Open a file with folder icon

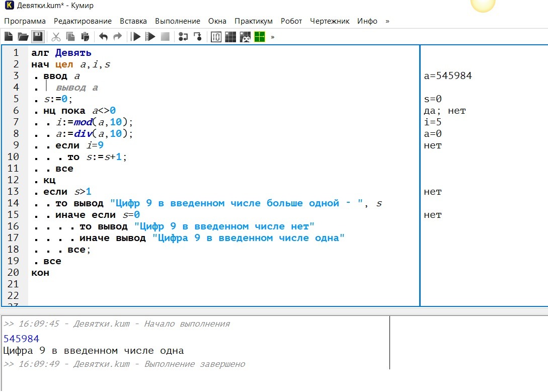[x=23, y=37]
